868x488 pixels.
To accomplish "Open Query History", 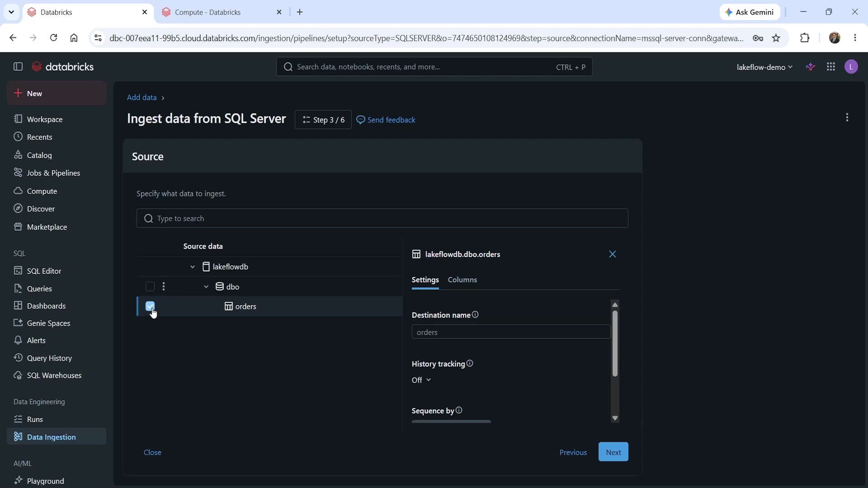I will (57, 358).
